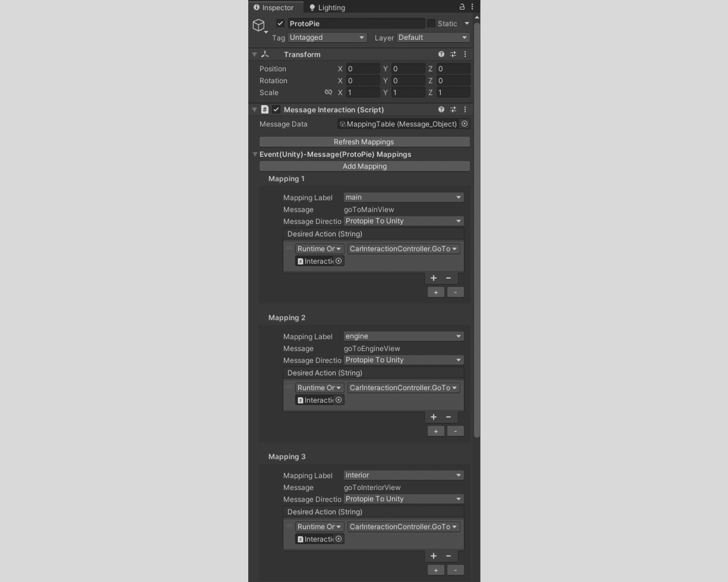Toggle the ProtoPie active checkbox
Image resolution: width=728 pixels, height=582 pixels.
coord(280,23)
